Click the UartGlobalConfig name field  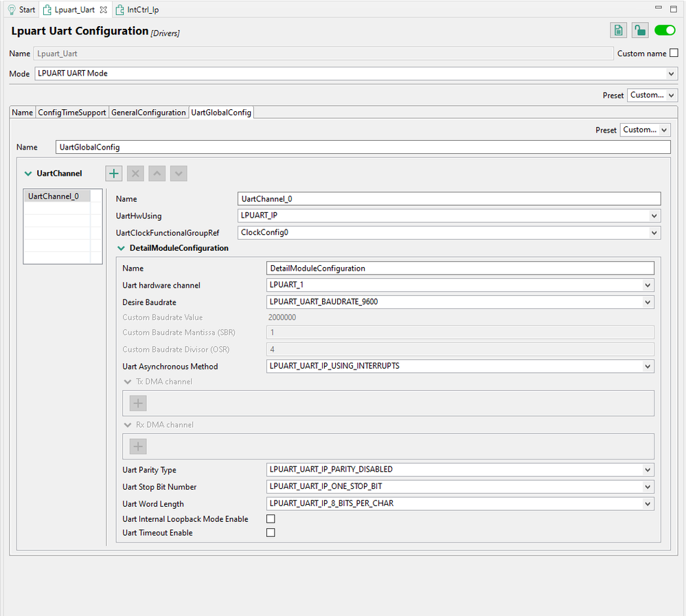(x=363, y=147)
